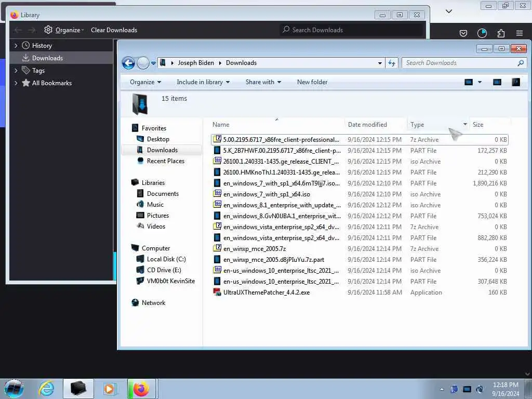Click Explorer's forward navigation button
Image resolution: width=532 pixels, height=399 pixels.
tap(143, 63)
